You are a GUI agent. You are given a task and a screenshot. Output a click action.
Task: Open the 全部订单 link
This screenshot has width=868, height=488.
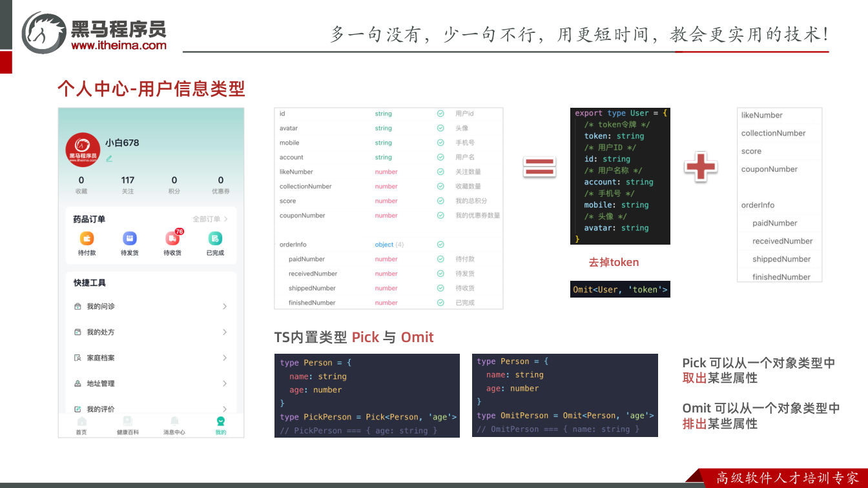(211, 219)
